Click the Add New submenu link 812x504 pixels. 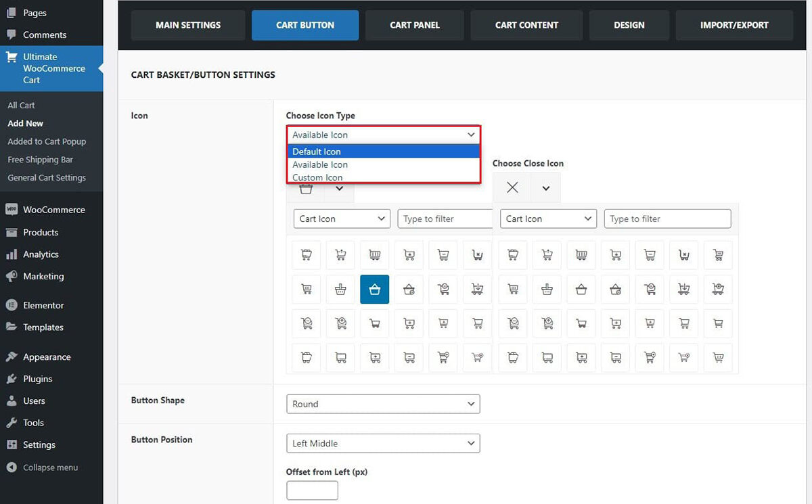(25, 123)
